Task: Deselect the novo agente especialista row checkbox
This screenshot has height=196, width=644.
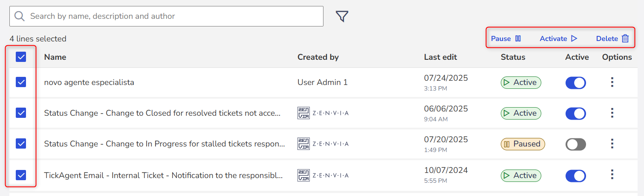Action: click(x=21, y=82)
